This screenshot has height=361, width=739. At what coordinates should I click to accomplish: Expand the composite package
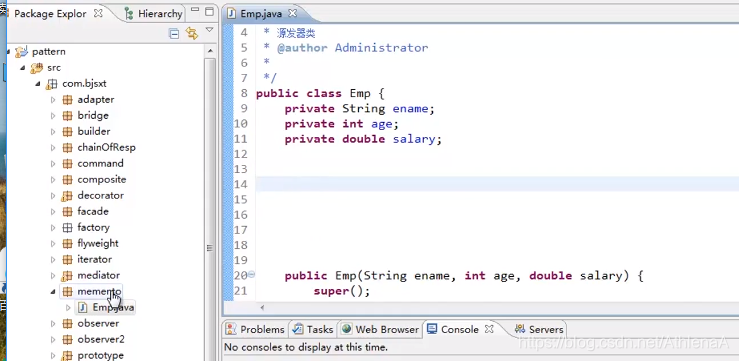pos(53,180)
